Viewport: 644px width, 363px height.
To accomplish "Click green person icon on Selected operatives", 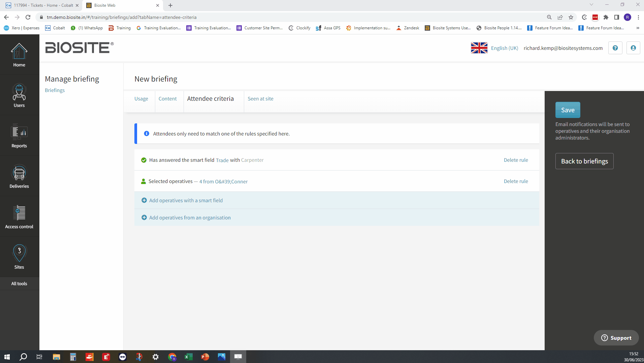I will (143, 181).
